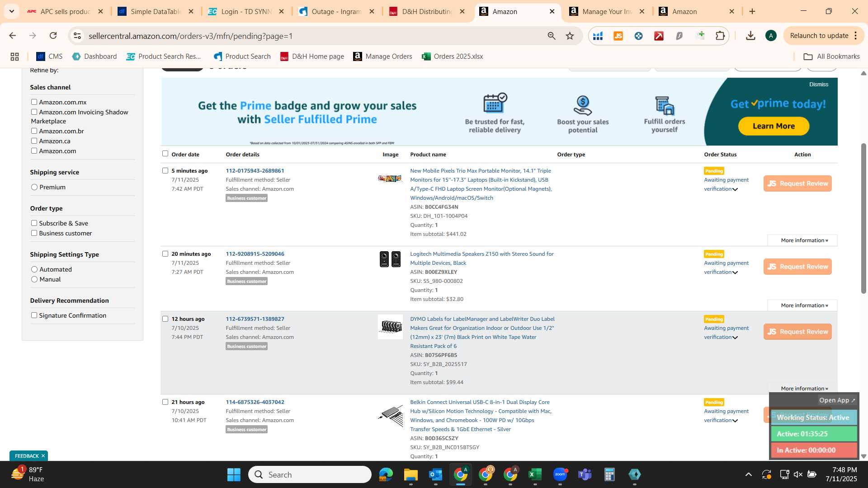Click the page vertical scrollbar thumb
Screen dimensions: 868x488
[x=863, y=218]
